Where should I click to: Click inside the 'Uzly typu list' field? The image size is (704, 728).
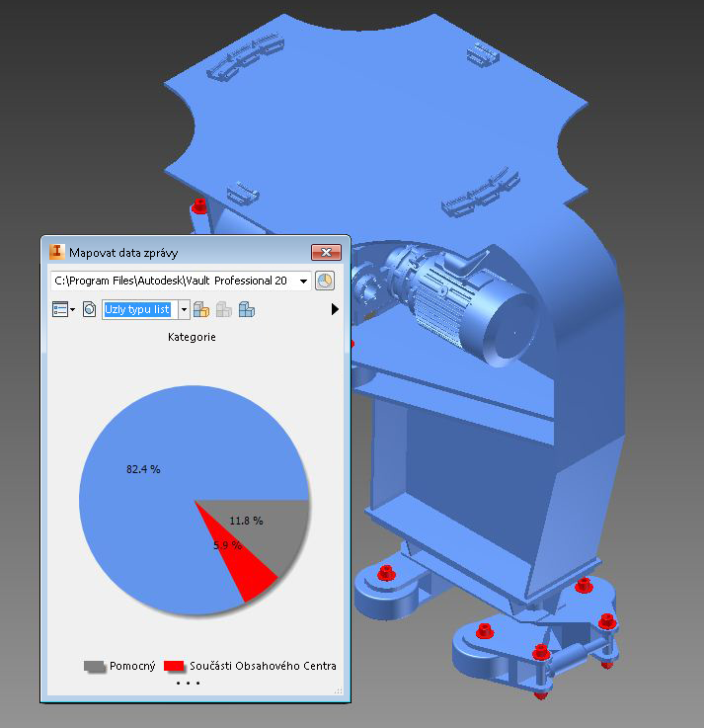[139, 310]
